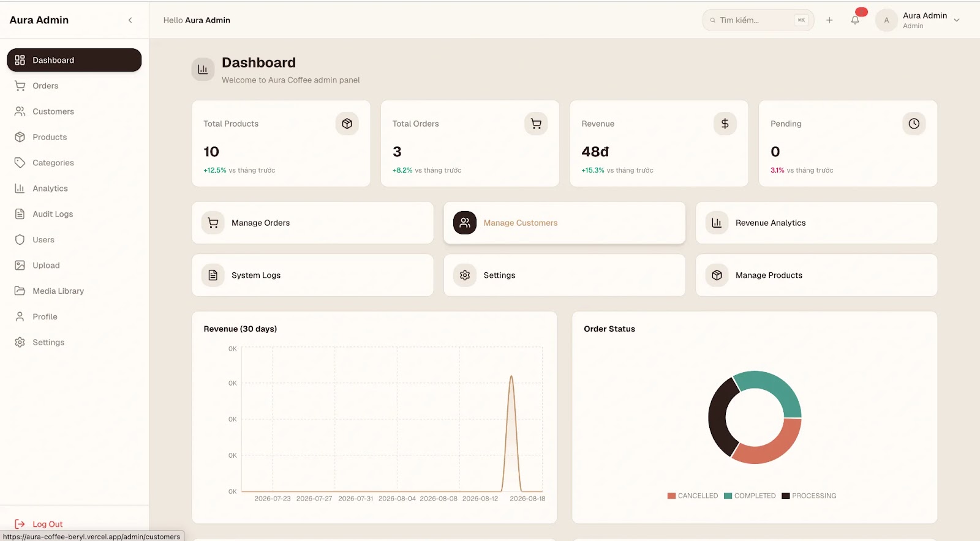
Task: Collapse the Aura Admin sidebar
Action: tap(130, 20)
